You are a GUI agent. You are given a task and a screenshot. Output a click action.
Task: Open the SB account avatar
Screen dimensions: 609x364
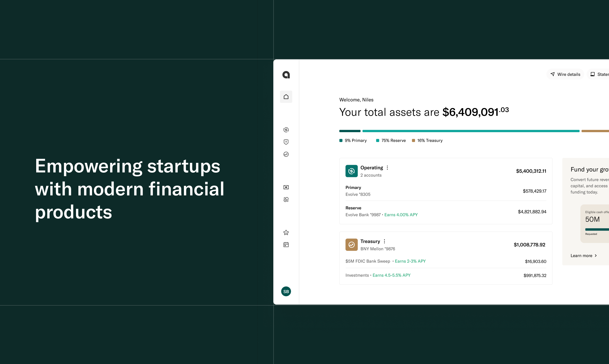coord(286,291)
